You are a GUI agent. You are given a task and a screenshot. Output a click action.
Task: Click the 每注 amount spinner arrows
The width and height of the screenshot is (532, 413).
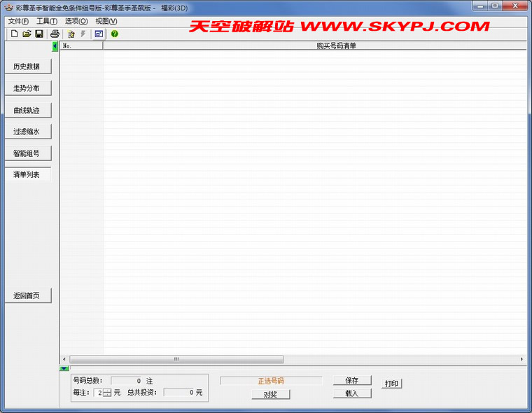coord(107,393)
